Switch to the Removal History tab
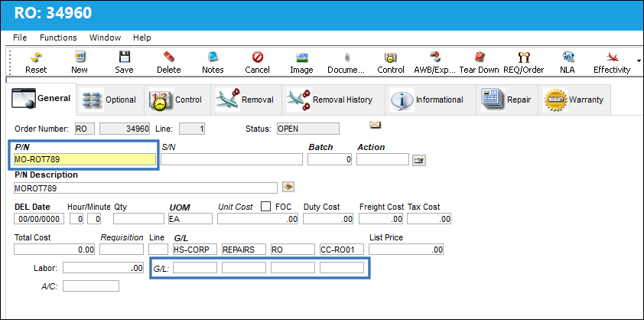Screen dimensions: 644x320 pos(333,100)
